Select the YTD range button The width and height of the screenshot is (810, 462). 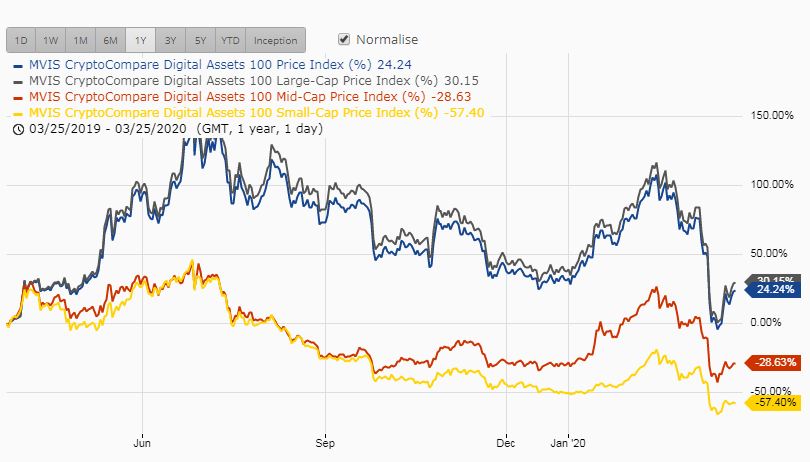230,40
